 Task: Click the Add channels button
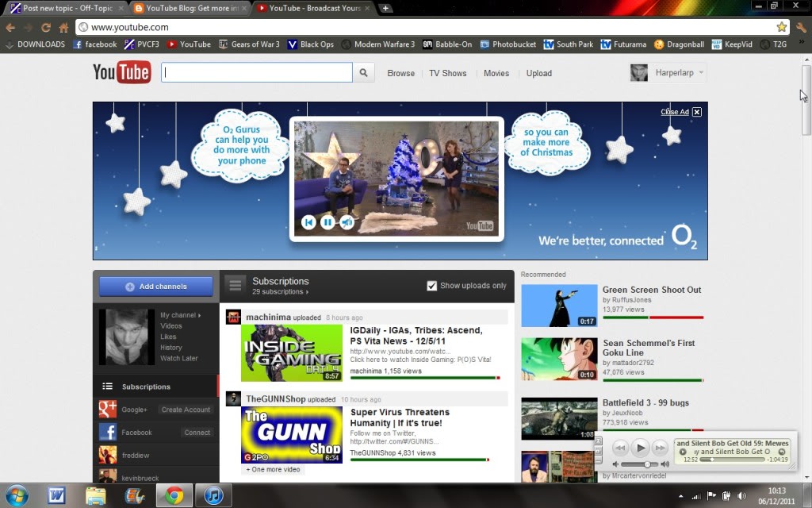(156, 286)
